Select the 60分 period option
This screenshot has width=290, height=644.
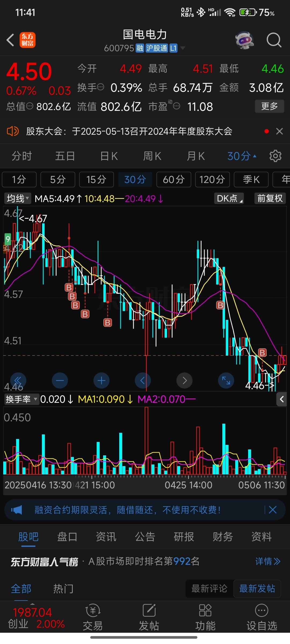coord(174,180)
